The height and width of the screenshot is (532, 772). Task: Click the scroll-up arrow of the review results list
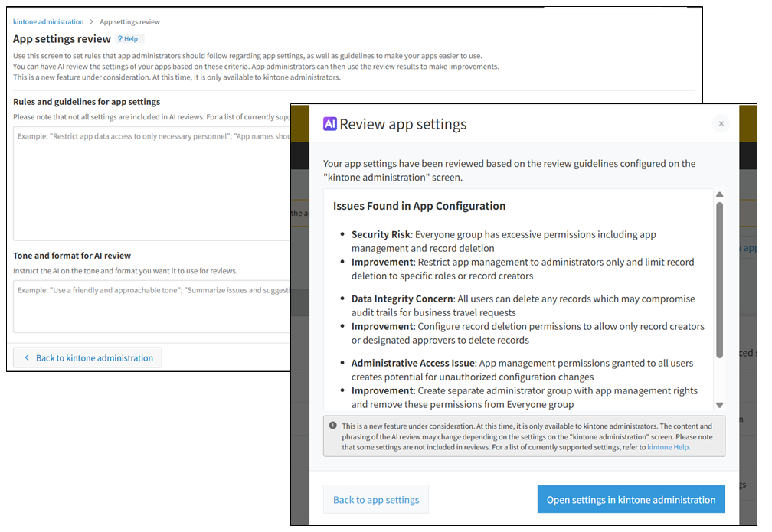pos(720,194)
